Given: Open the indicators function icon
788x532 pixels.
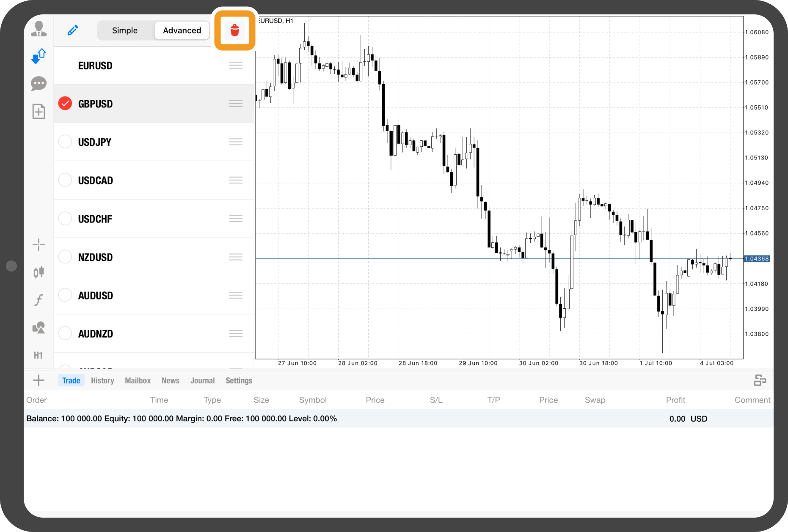Looking at the screenshot, I should click(39, 300).
